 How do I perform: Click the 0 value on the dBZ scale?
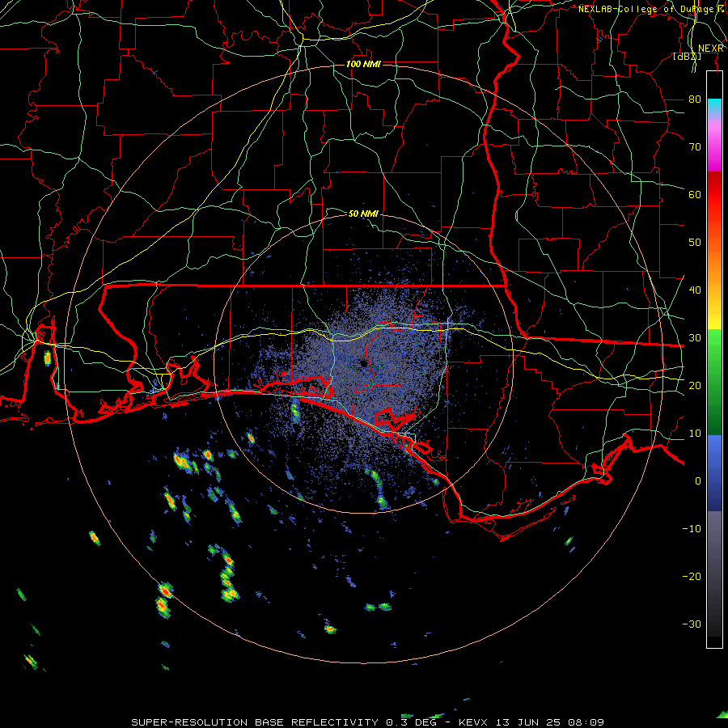click(x=698, y=481)
